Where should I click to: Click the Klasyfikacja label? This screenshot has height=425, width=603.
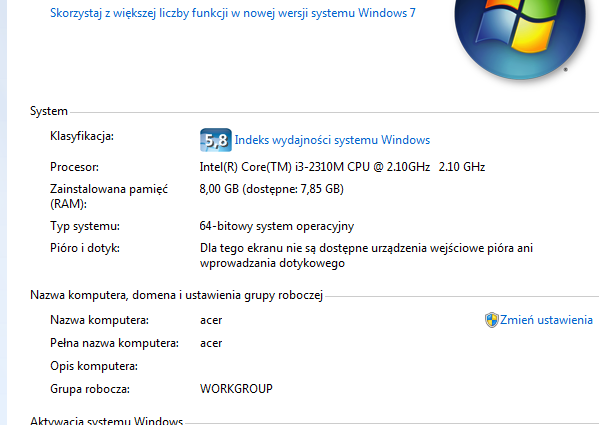tap(82, 136)
